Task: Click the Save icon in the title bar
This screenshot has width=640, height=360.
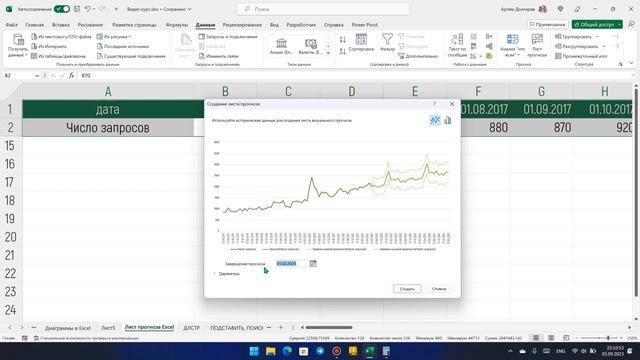Action: (77, 9)
